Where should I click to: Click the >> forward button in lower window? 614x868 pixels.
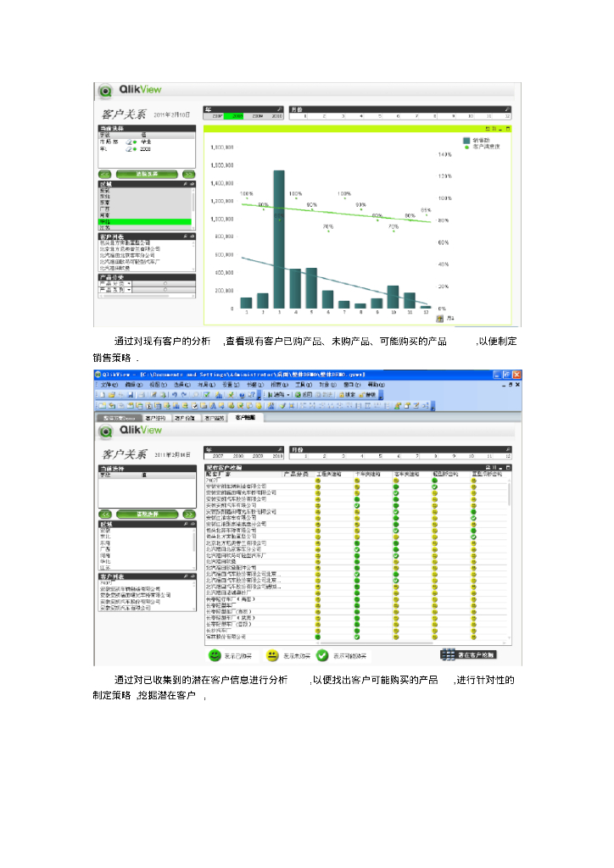coord(189,515)
